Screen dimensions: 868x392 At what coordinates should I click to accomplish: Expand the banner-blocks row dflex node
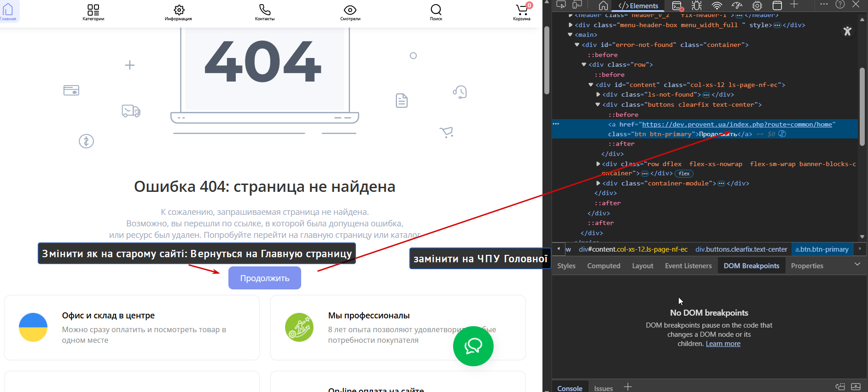[x=598, y=164]
